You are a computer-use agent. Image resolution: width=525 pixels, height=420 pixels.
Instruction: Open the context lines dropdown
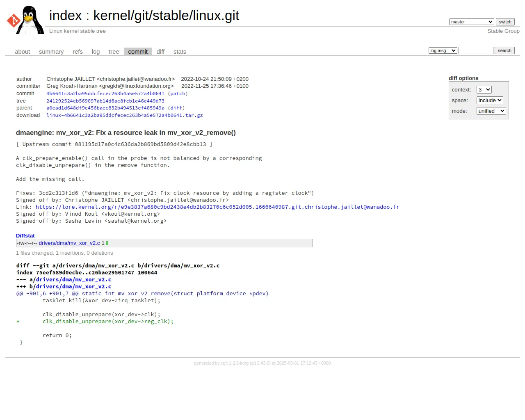(x=484, y=90)
